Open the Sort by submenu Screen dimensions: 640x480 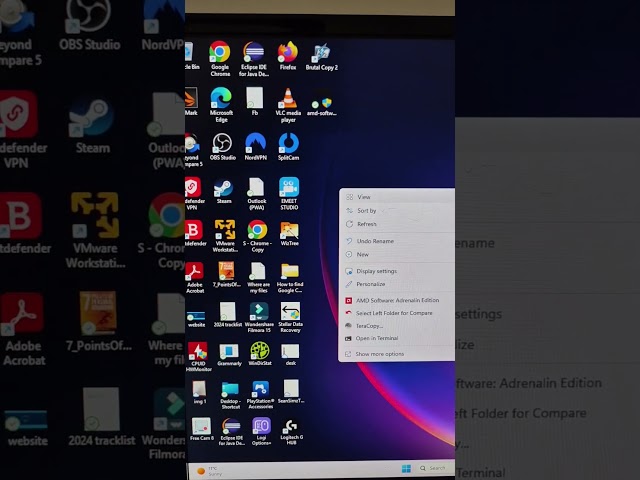pos(397,211)
